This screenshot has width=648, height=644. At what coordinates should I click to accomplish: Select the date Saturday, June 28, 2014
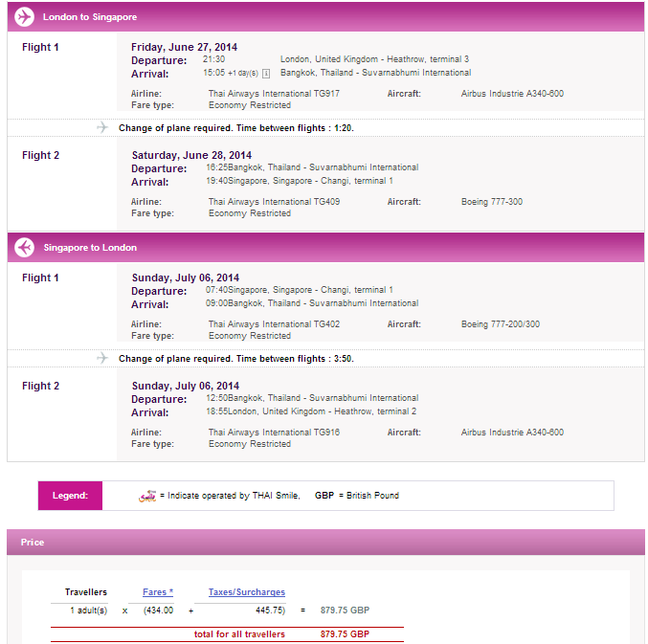[191, 155]
